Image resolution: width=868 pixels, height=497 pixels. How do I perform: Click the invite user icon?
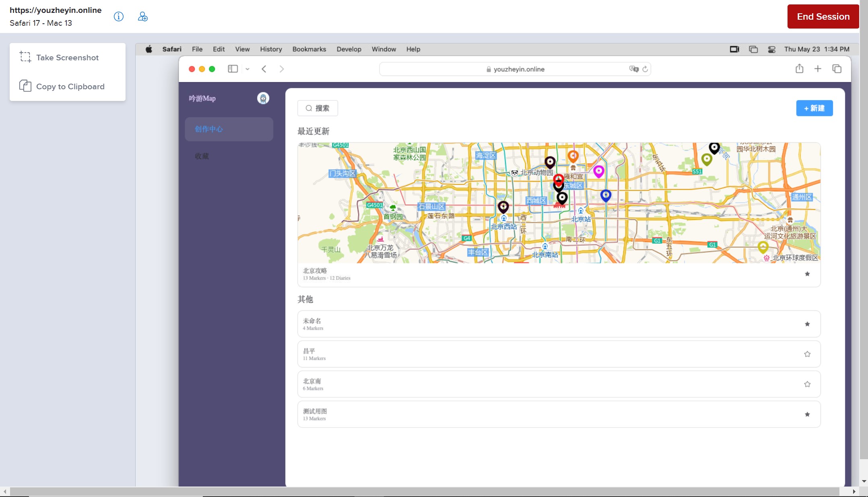(143, 16)
